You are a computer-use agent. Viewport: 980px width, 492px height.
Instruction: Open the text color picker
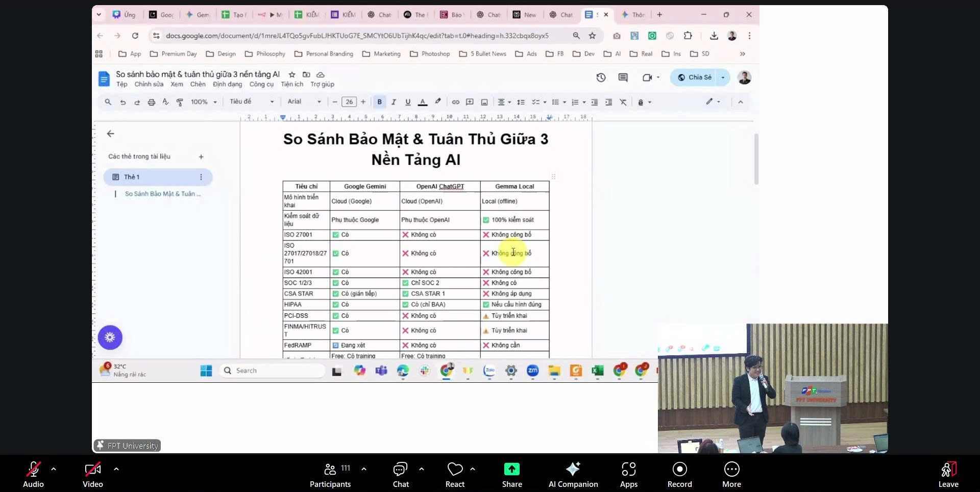[422, 102]
